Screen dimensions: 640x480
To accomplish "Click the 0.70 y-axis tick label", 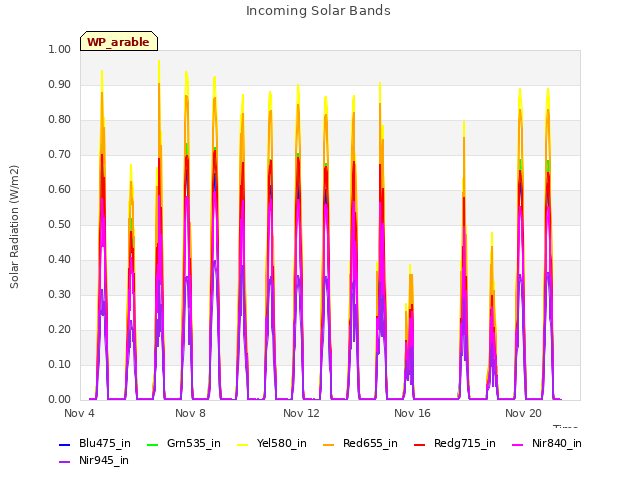I will (60, 155).
